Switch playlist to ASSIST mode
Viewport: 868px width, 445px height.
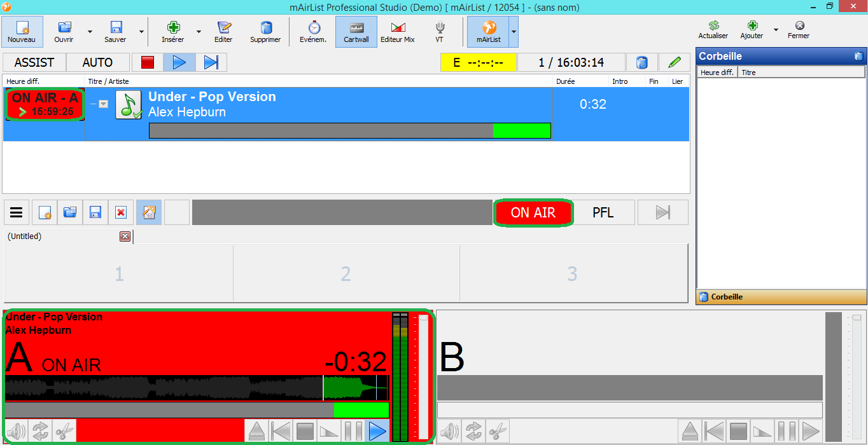pos(34,62)
